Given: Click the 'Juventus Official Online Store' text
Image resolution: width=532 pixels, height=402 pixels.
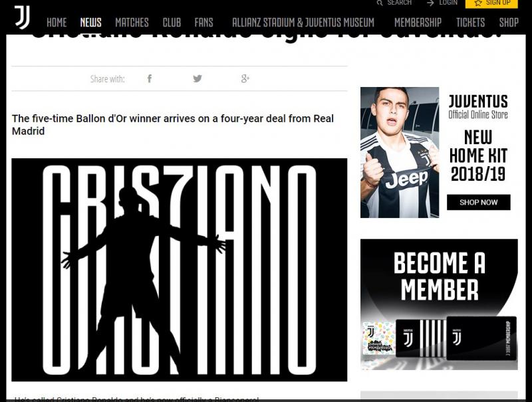Looking at the screenshot, I should click(478, 107).
